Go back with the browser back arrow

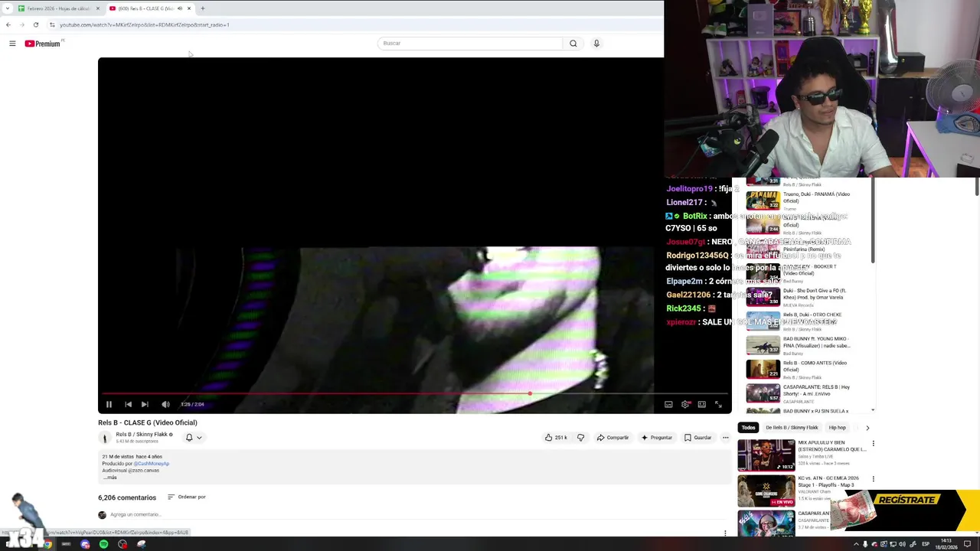[8, 24]
